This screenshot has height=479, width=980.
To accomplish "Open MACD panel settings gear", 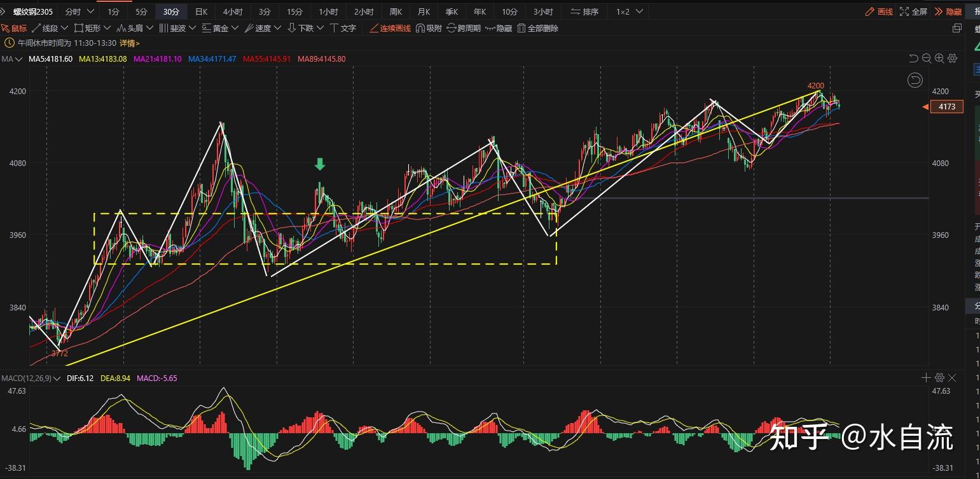I will tap(939, 378).
